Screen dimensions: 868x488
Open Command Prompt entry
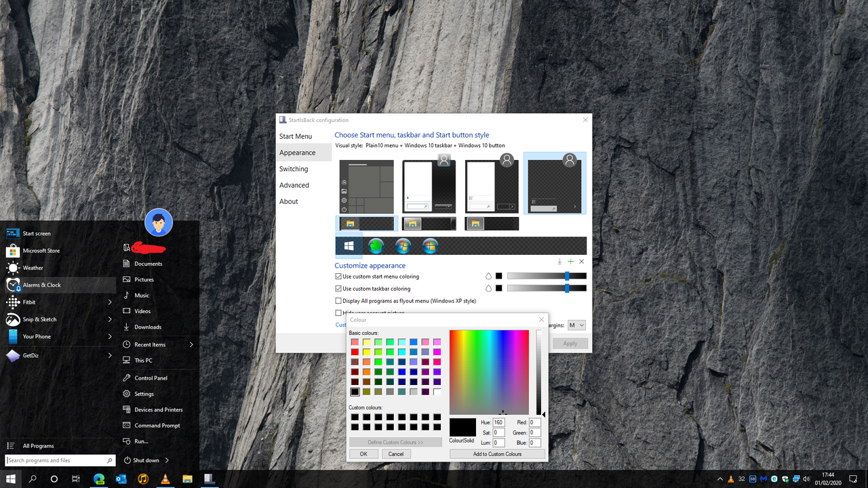(x=157, y=426)
